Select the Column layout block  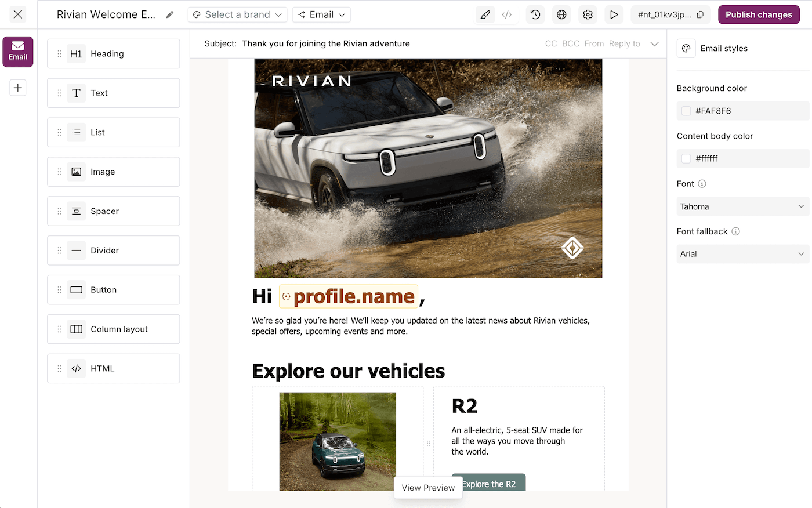click(x=114, y=329)
